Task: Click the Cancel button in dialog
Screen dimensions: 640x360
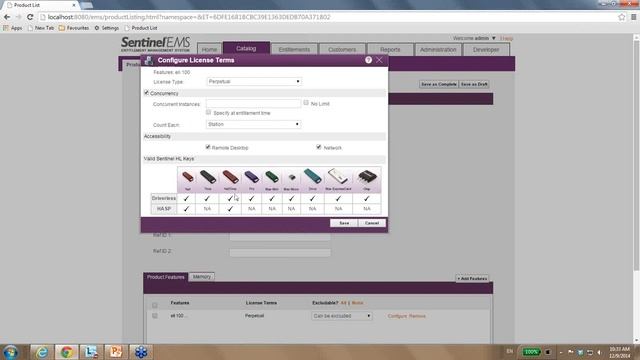Action: click(x=372, y=223)
